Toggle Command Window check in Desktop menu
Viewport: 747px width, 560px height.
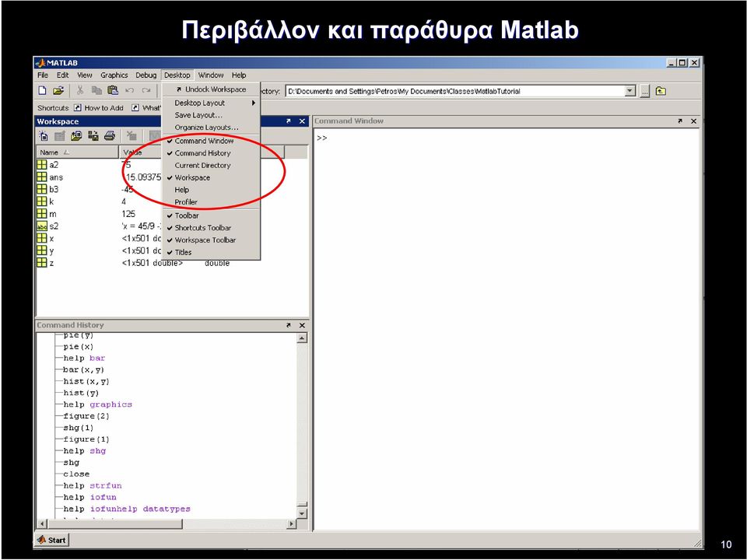[x=211, y=141]
